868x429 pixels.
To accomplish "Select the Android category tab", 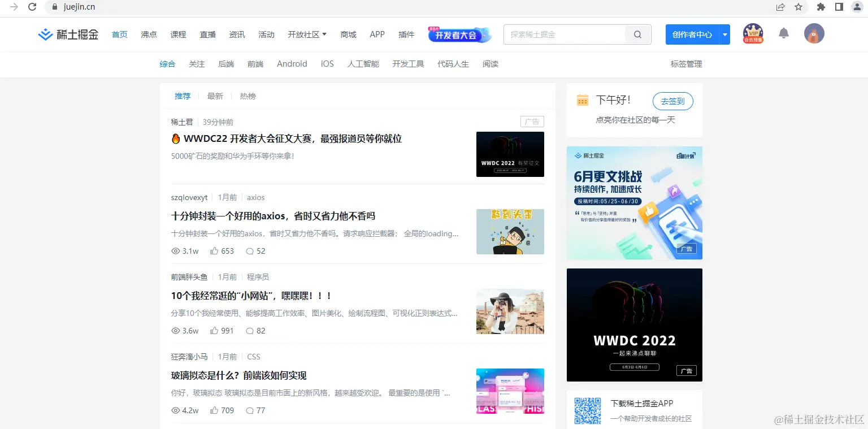I will coord(292,64).
